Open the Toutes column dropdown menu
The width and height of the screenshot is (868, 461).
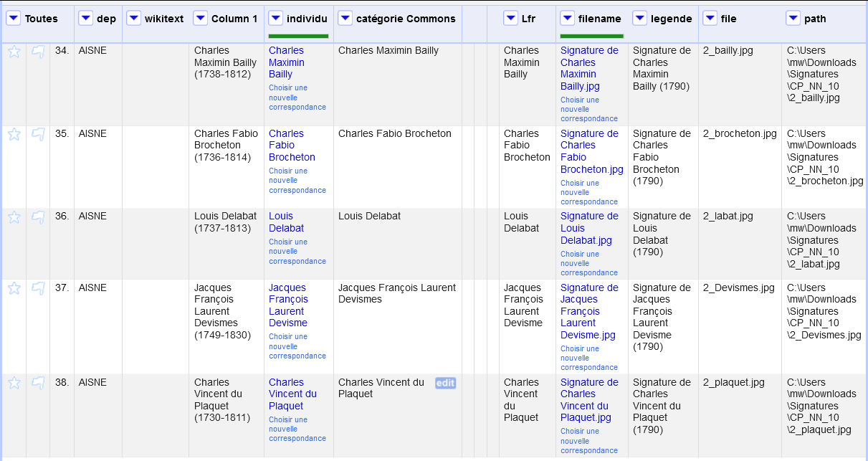pos(13,19)
